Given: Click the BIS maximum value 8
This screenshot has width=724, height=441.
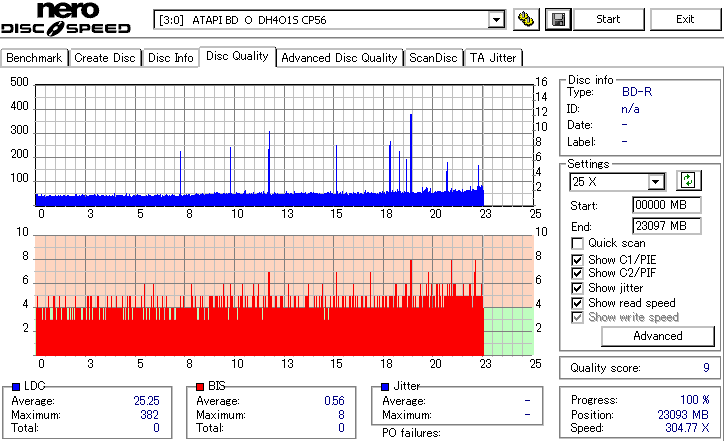Looking at the screenshot, I should (341, 415).
